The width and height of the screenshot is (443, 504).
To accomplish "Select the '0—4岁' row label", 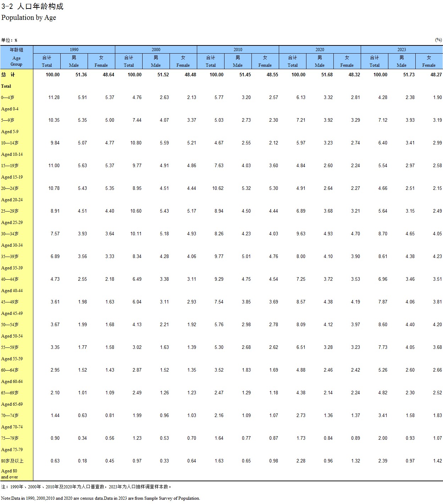I will pyautogui.click(x=7, y=97).
